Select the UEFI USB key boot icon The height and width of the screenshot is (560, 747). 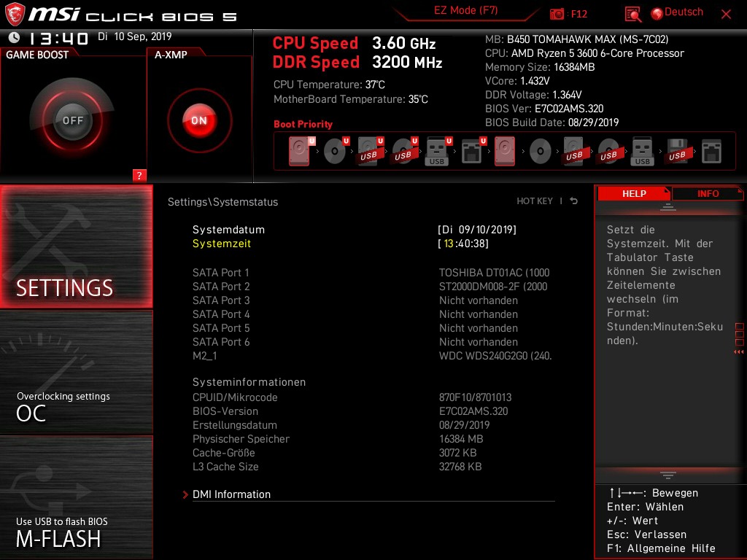click(438, 151)
